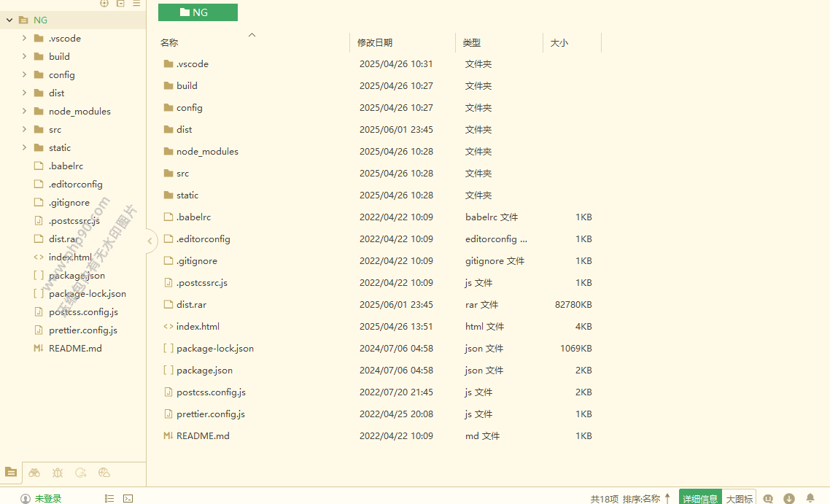The image size is (830, 504).
Task: Open the debug (bug) sidebar panel
Action: [x=58, y=473]
